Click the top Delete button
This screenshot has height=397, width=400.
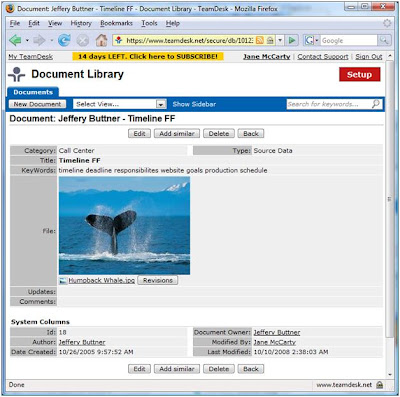[x=219, y=134]
